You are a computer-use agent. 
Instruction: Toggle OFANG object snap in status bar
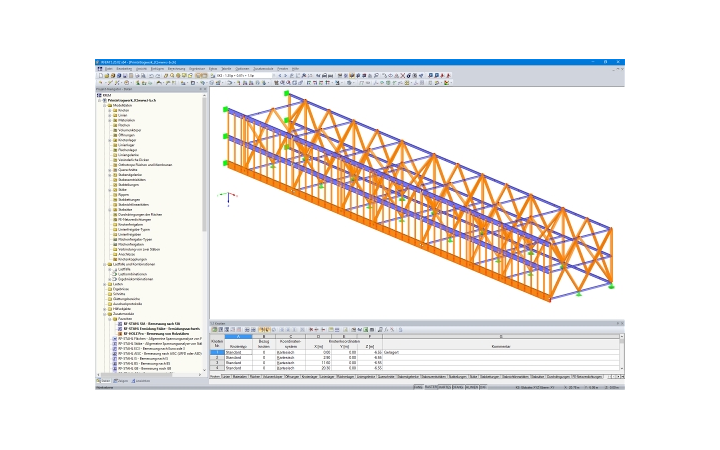(458, 388)
